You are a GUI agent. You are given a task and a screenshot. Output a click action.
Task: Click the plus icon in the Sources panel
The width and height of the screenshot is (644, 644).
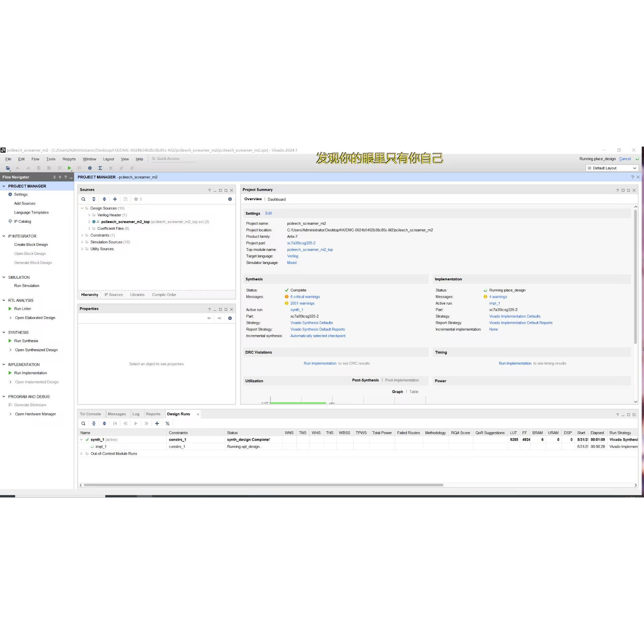(115, 199)
